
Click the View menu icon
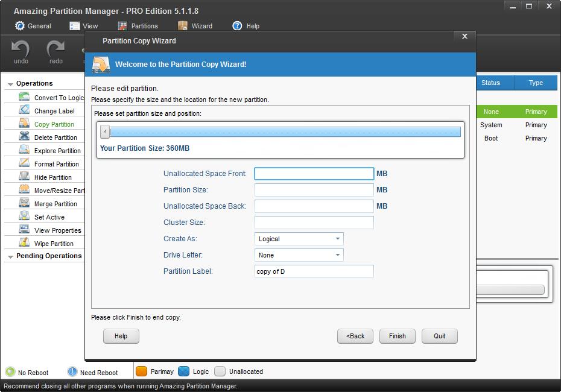(x=74, y=26)
